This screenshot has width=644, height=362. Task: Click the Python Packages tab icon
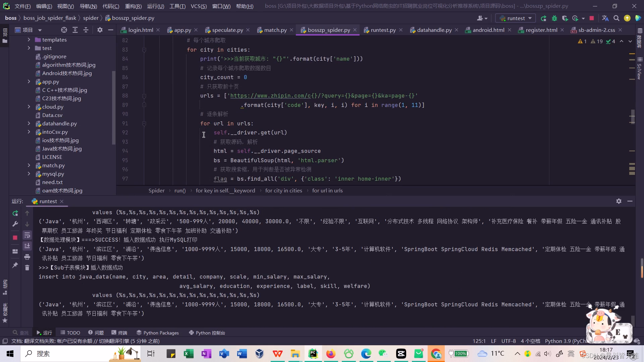(139, 333)
